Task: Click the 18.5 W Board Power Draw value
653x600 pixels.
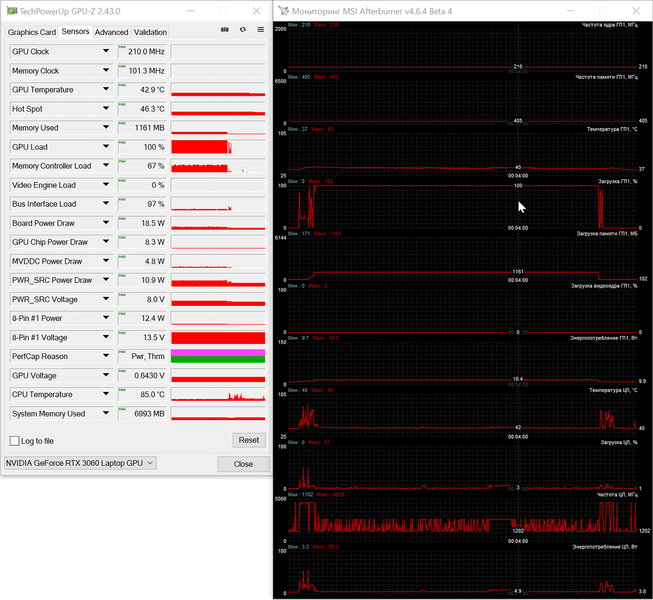Action: [142, 223]
